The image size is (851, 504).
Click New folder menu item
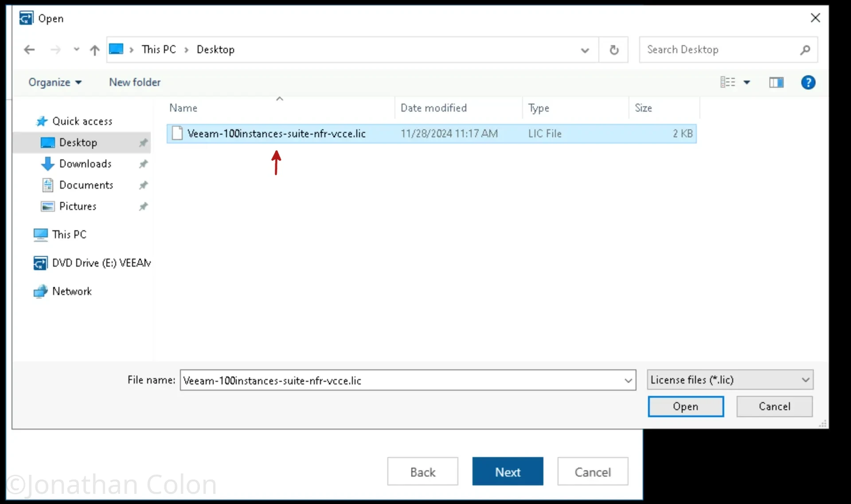[134, 82]
